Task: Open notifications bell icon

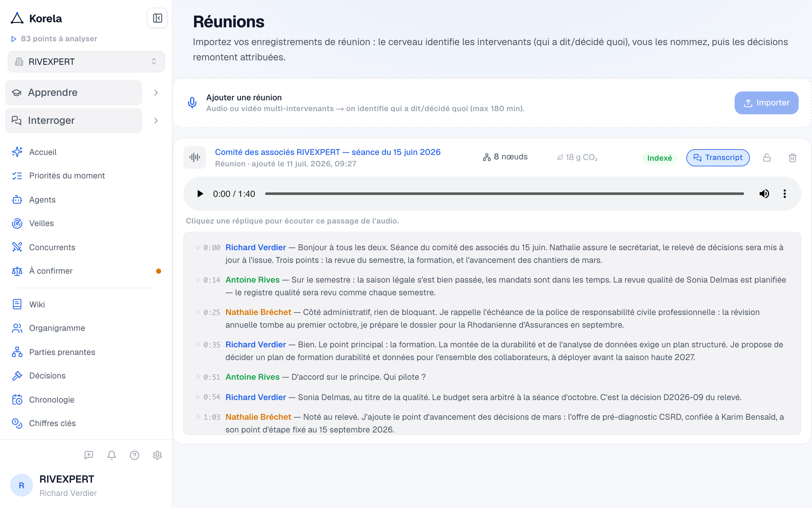Action: point(111,455)
